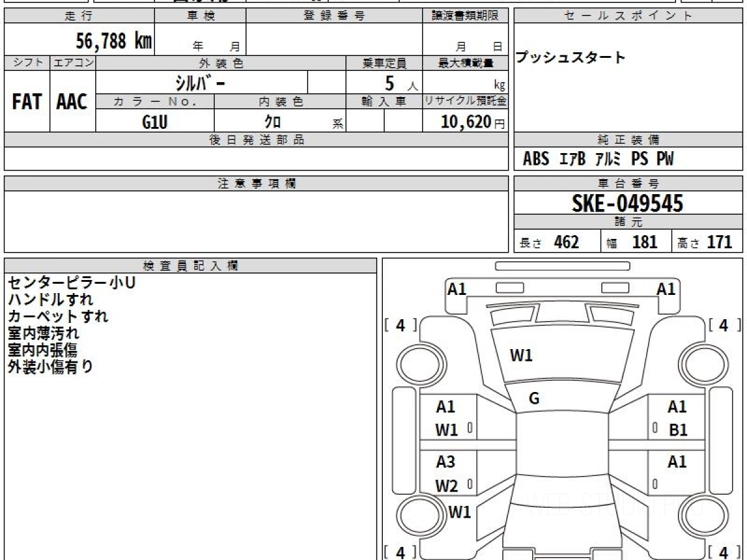
Task: Click the height value 171
Action: 720,242
